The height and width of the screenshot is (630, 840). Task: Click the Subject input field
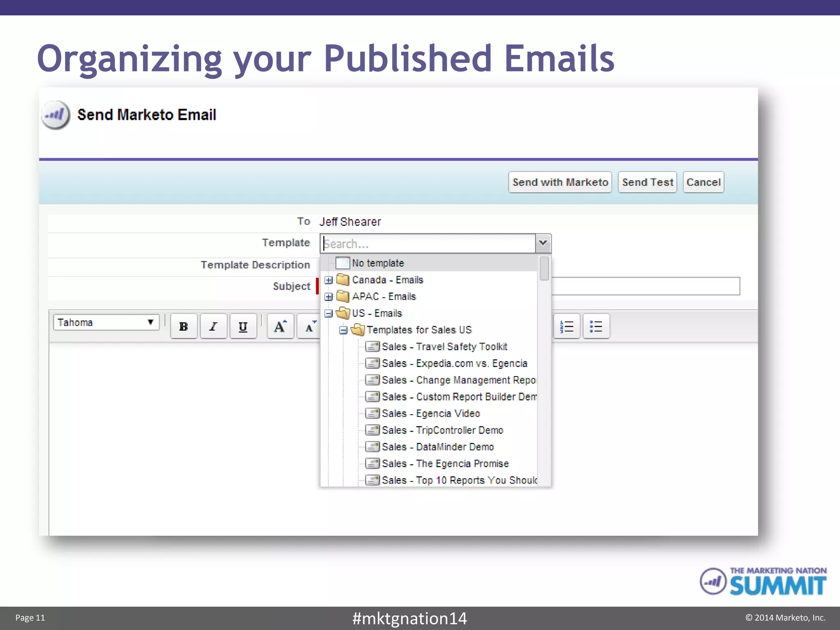[646, 286]
